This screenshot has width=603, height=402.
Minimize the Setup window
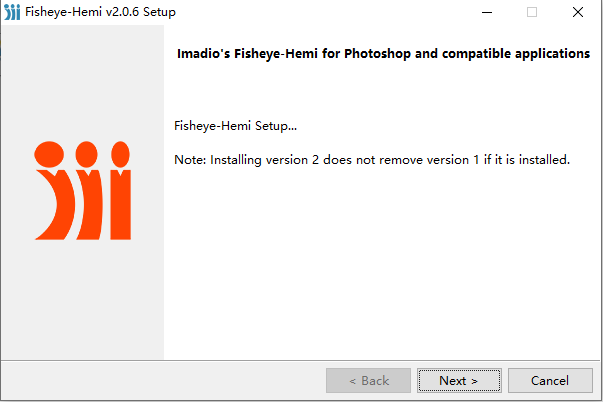[486, 12]
